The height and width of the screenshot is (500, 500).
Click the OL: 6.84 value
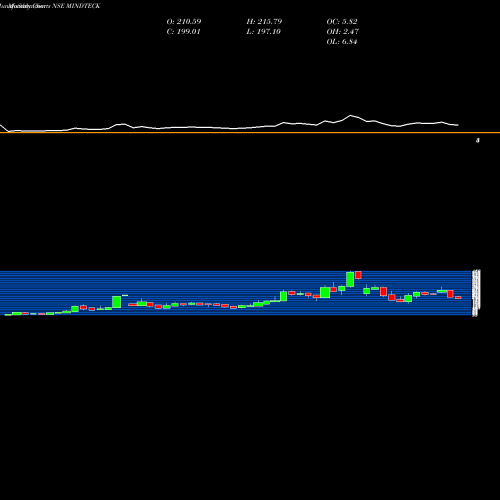coord(342,42)
